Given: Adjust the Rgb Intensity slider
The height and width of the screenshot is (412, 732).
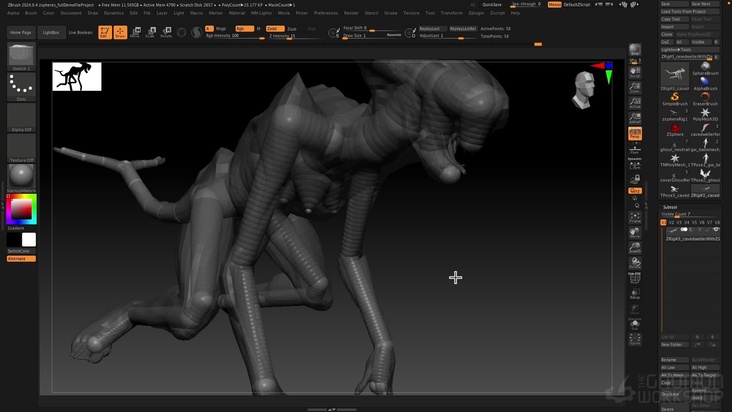Looking at the screenshot, I should tap(235, 36).
